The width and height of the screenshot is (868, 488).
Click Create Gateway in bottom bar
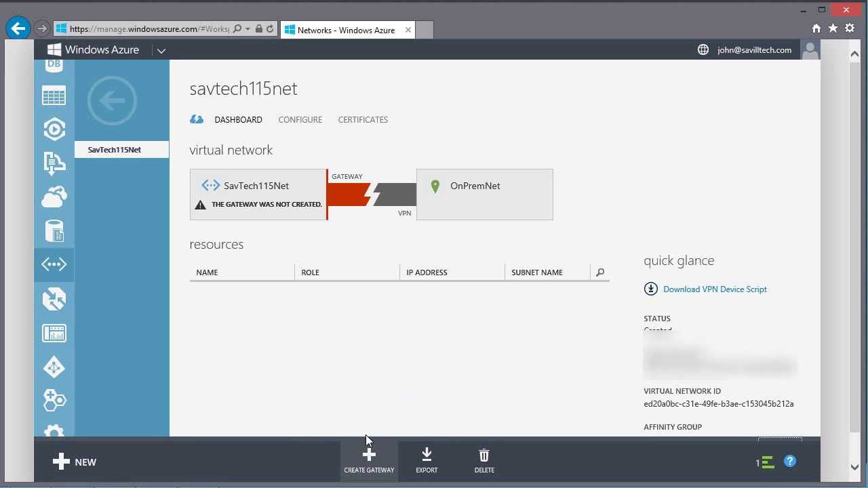tap(369, 460)
